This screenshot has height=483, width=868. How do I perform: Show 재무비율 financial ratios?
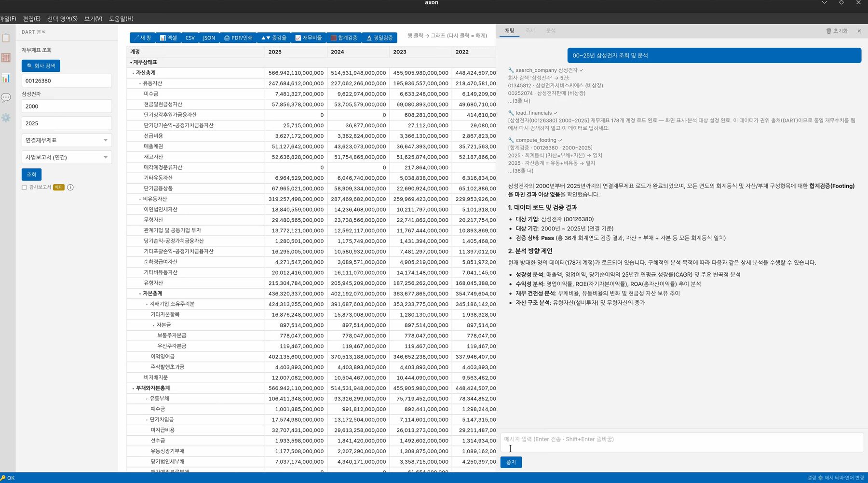(308, 38)
